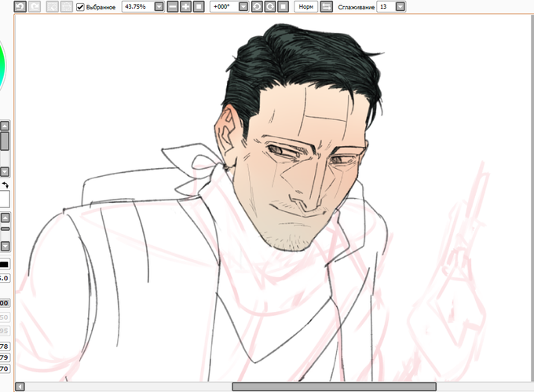The height and width of the screenshot is (392, 534).
Task: Zoom out with the minus button
Action: (x=173, y=6)
